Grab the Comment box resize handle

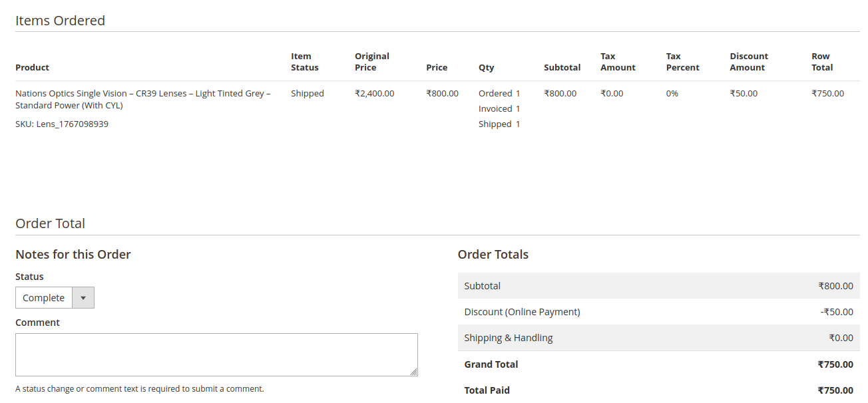click(413, 372)
